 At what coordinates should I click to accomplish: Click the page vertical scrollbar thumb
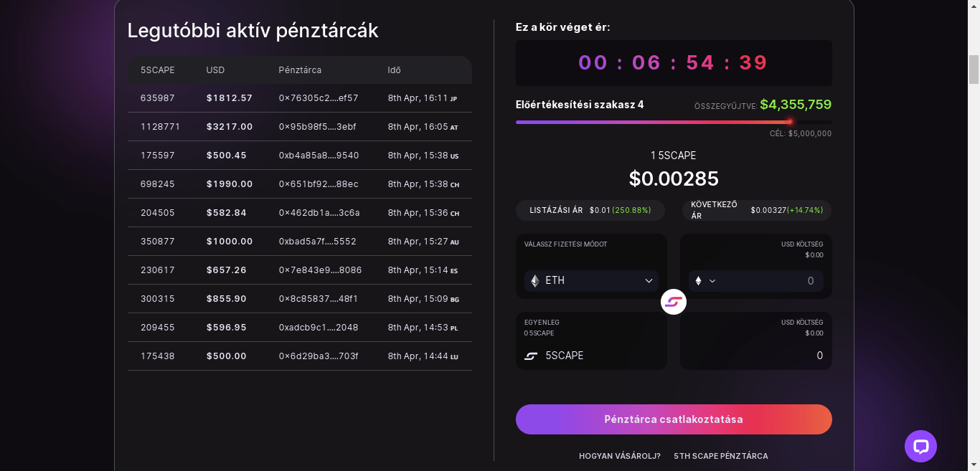[x=974, y=70]
